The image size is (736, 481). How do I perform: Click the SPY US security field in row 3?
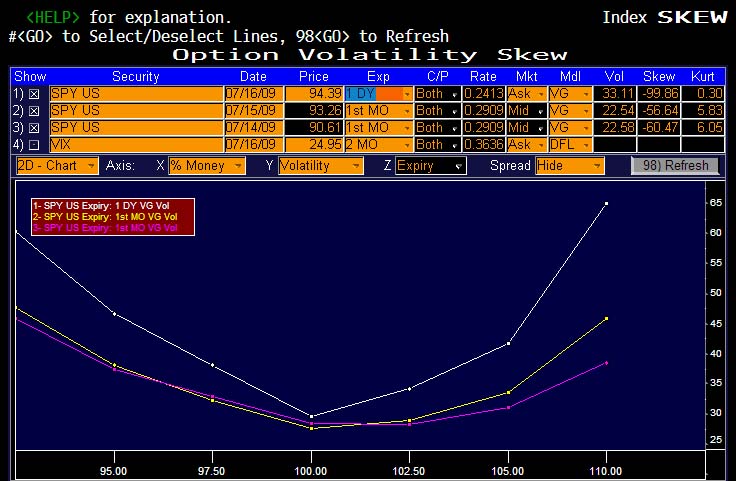[137, 127]
